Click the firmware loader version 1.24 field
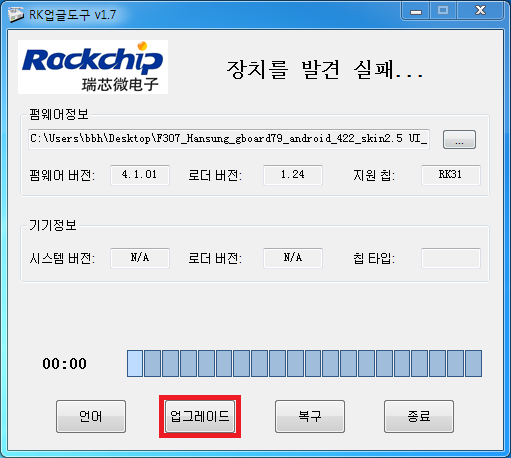This screenshot has height=458, width=511. 293,175
